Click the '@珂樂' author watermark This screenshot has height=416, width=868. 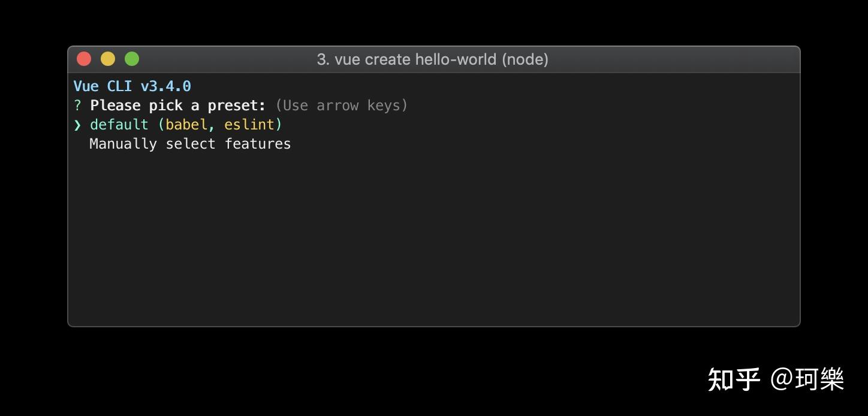(x=807, y=379)
